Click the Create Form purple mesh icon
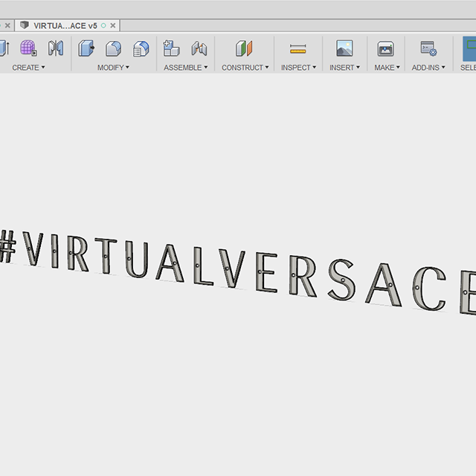 pos(28,48)
